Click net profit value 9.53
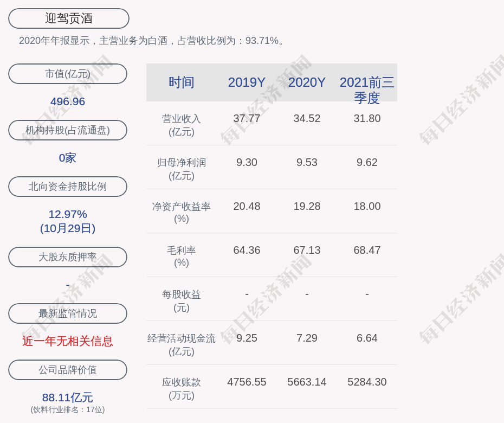This screenshot has height=423, width=504. (x=307, y=163)
